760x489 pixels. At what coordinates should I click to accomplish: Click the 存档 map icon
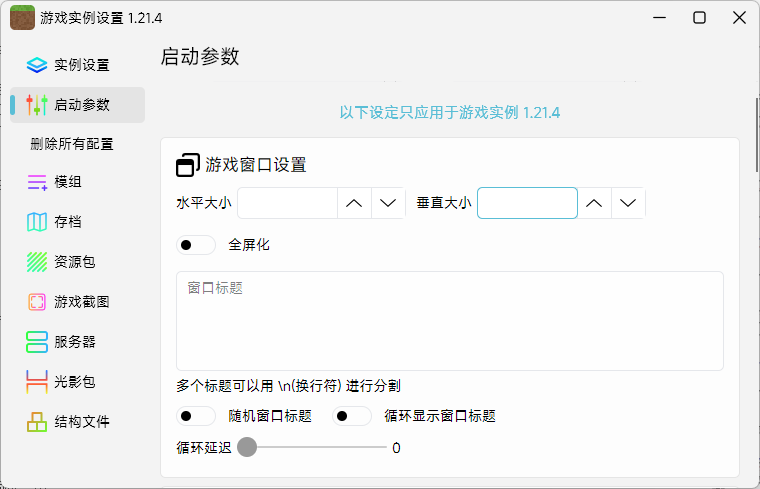click(x=37, y=222)
